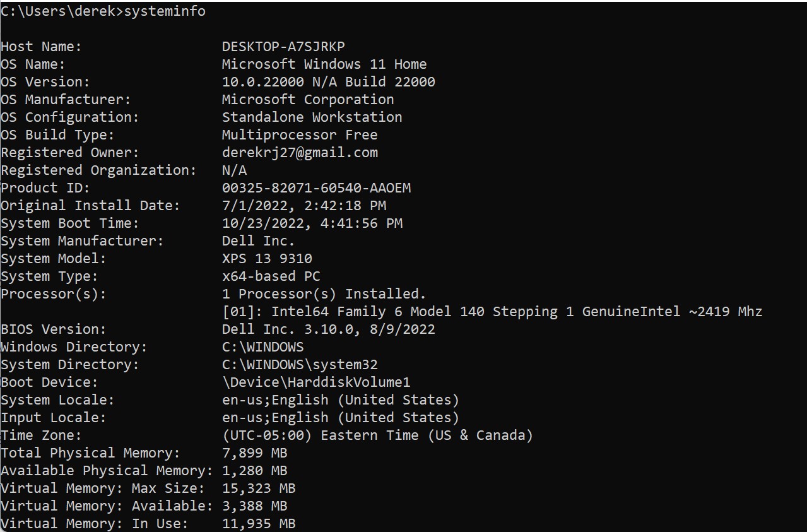Click the BIOS Version Dell 3.10.0 value
The height and width of the screenshot is (532, 807).
(x=328, y=329)
